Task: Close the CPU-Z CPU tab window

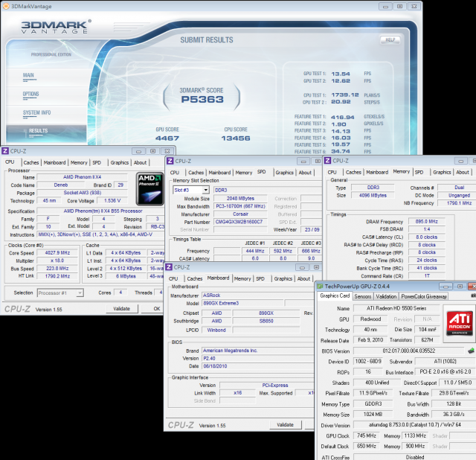Action: [x=167, y=151]
